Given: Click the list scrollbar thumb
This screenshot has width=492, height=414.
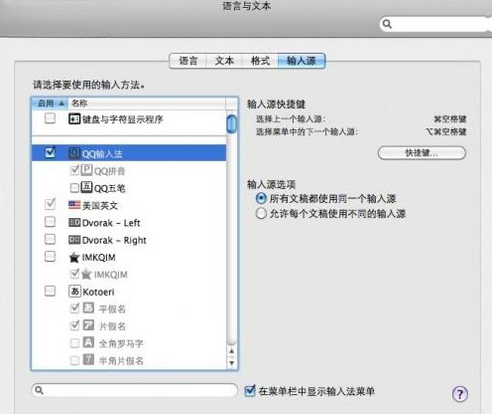Looking at the screenshot, I should pos(231,123).
